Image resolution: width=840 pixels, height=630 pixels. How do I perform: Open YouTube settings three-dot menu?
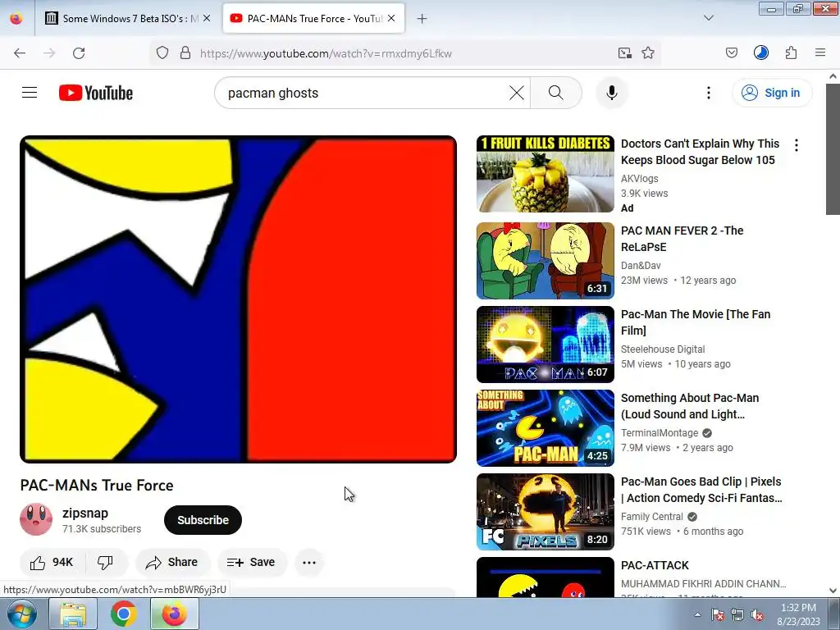pyautogui.click(x=708, y=93)
